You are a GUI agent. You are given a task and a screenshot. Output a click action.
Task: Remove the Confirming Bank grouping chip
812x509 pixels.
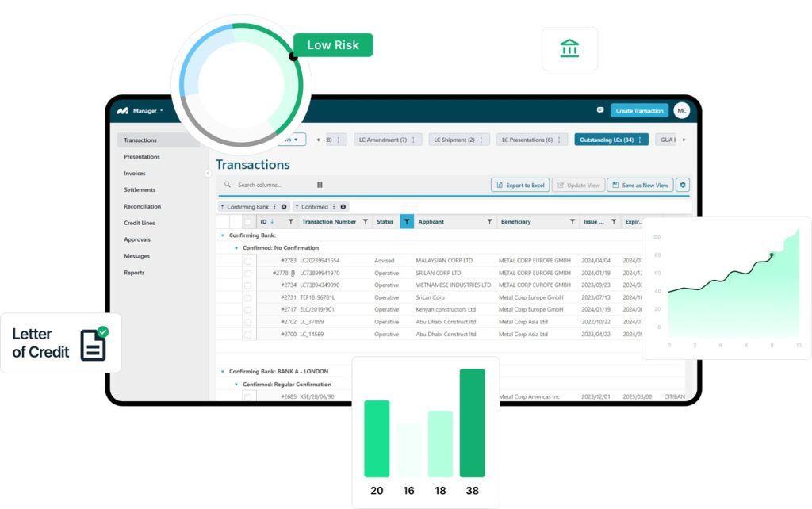tap(284, 207)
